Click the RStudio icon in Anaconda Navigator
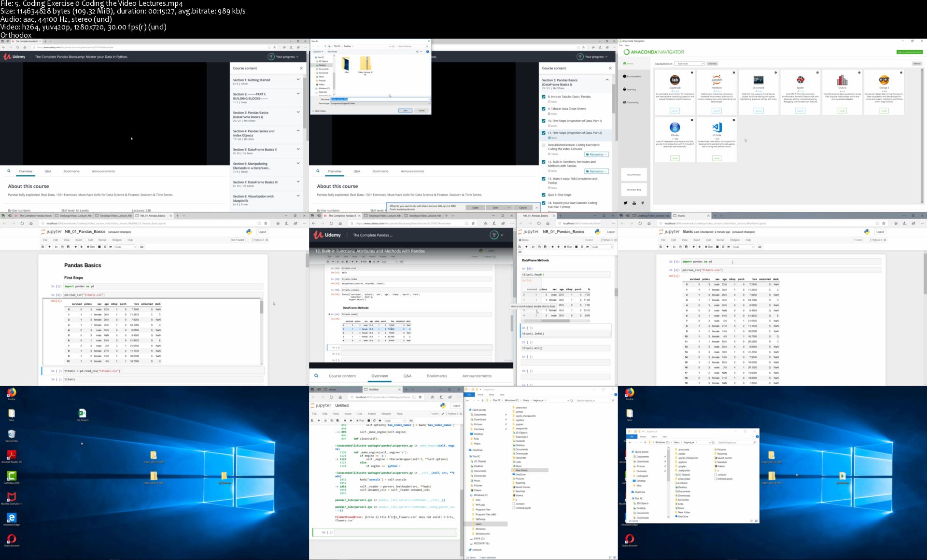This screenshot has height=560, width=927. coord(674,127)
